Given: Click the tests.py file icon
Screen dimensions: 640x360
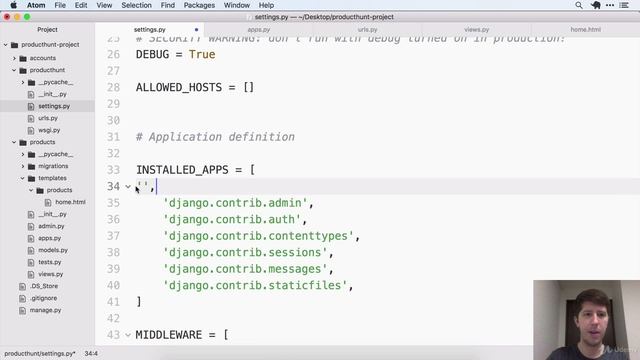Looking at the screenshot, I should tap(31, 262).
